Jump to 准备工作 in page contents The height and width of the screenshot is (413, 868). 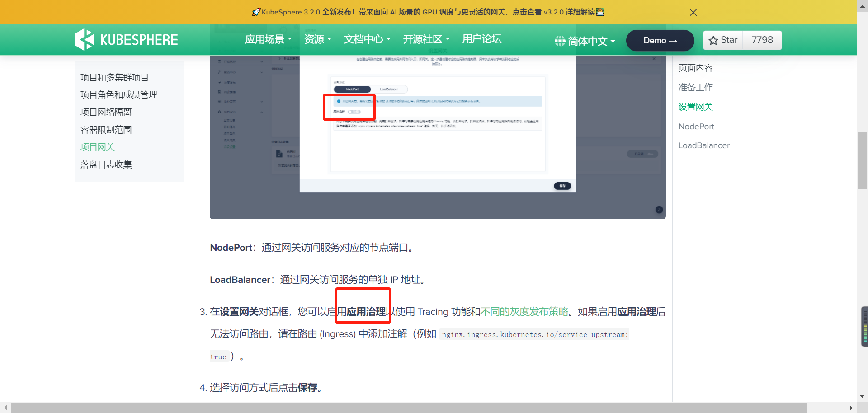(x=695, y=87)
